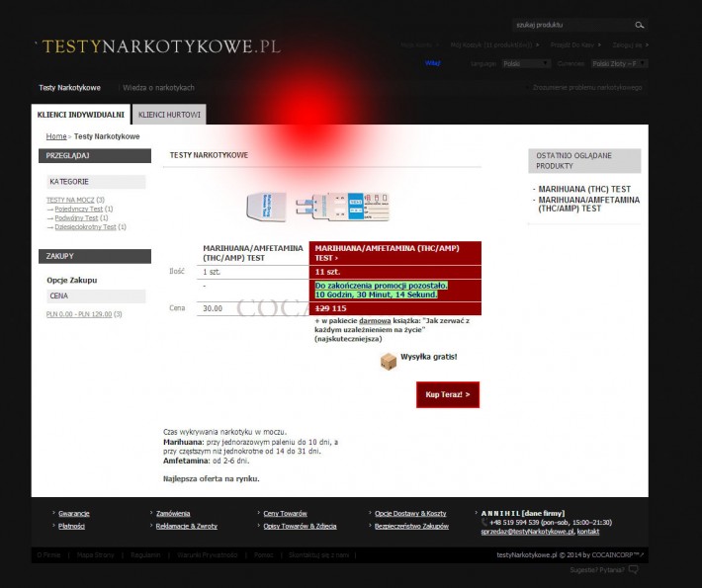Open the Gwarancje footer link
702x588 pixels.
point(74,514)
